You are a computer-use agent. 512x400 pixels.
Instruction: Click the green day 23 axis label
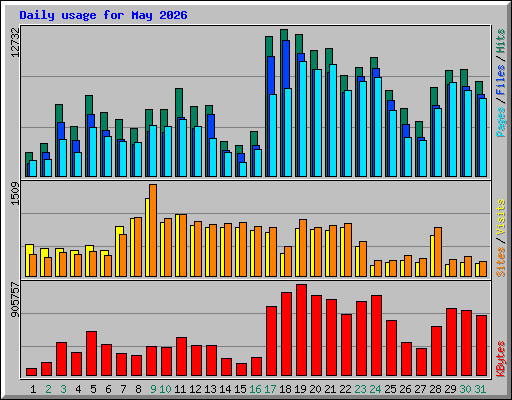pos(360,389)
